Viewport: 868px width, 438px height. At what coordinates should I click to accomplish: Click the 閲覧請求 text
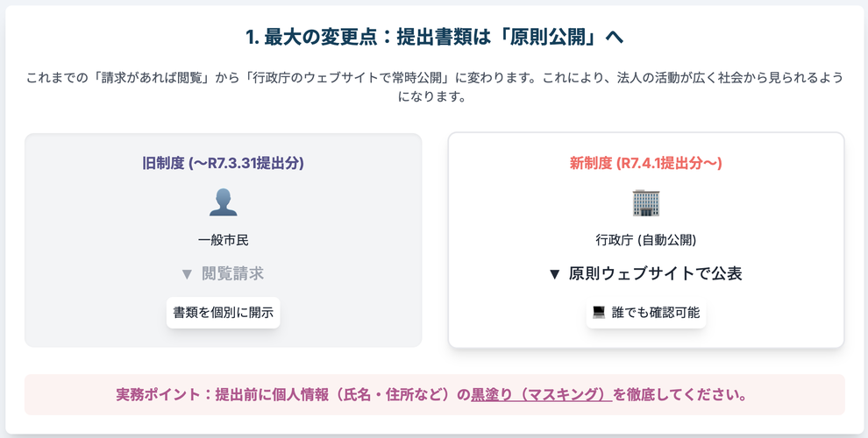point(232,274)
